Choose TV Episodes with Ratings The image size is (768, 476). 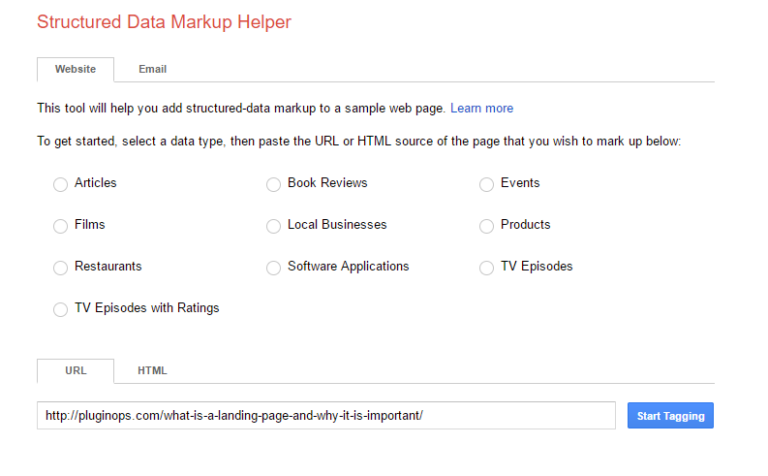(x=60, y=310)
